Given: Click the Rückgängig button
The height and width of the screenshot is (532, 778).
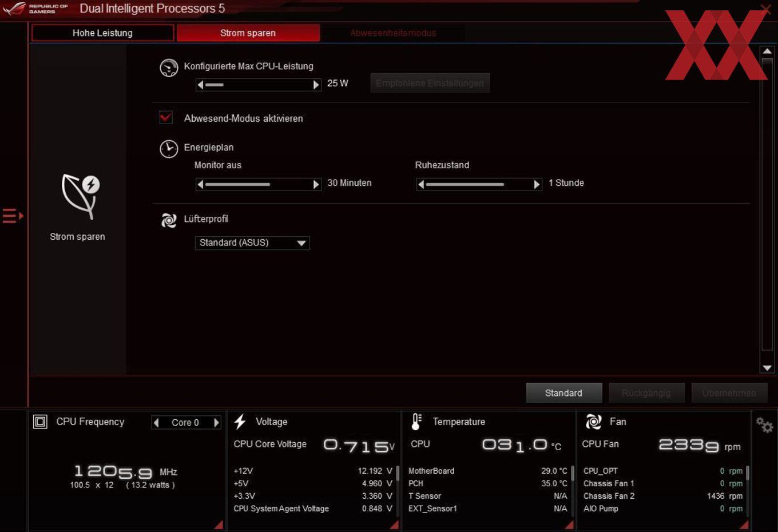Looking at the screenshot, I should point(646,393).
